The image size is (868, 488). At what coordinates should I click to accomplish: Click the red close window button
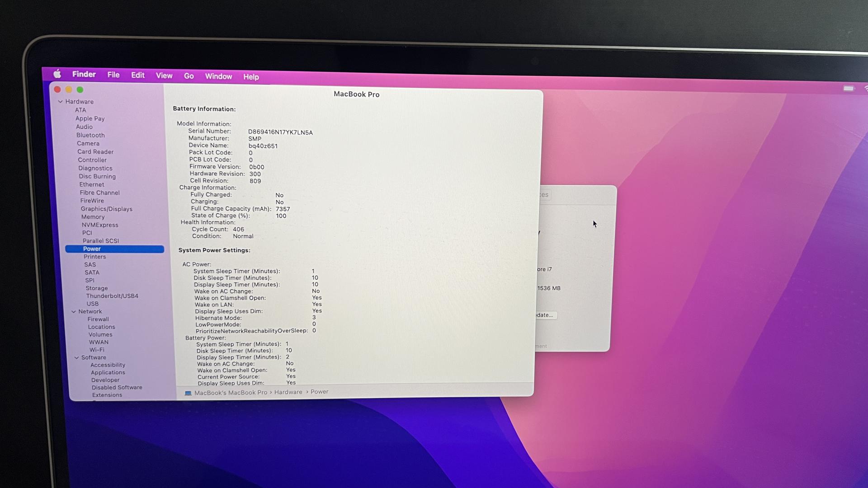coord(57,89)
